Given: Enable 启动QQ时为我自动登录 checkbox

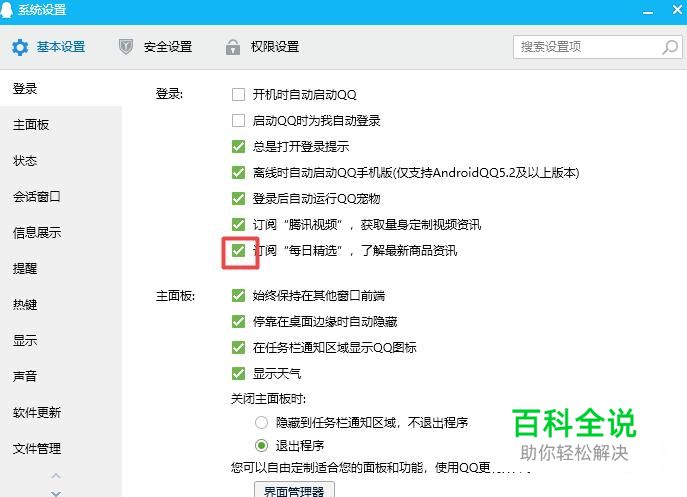Looking at the screenshot, I should pos(238,120).
